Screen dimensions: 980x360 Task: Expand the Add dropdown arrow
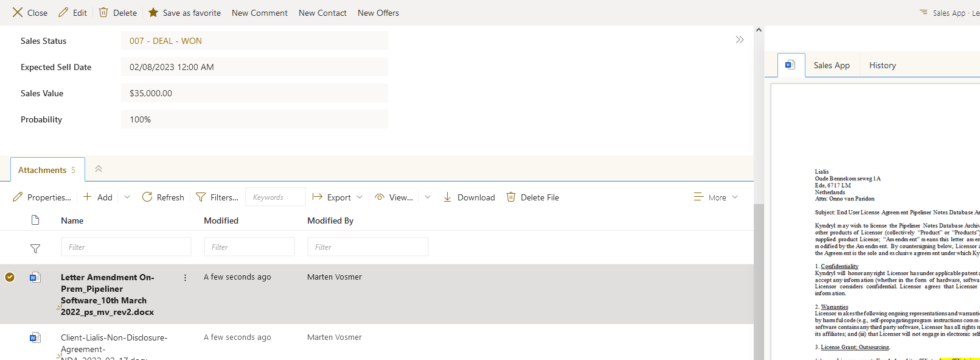pos(127,197)
